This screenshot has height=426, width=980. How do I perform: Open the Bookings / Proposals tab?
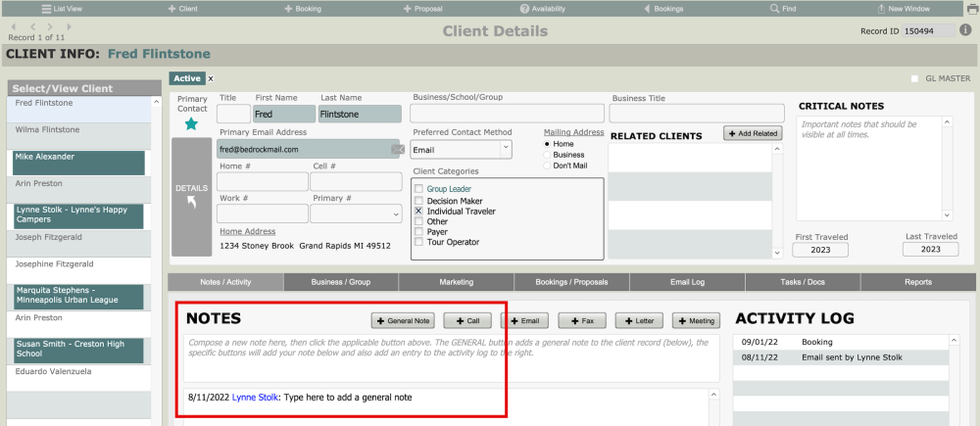pyautogui.click(x=572, y=282)
